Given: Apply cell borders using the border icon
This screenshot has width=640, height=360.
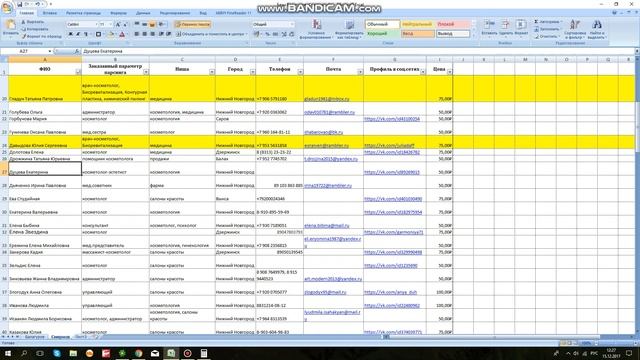Looking at the screenshot, I should (x=98, y=34).
